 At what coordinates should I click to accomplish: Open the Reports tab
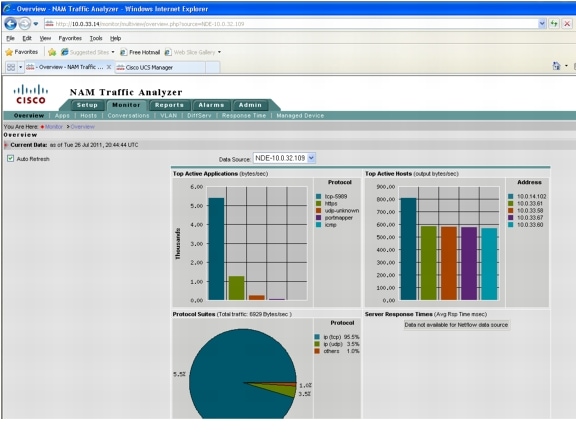[169, 105]
